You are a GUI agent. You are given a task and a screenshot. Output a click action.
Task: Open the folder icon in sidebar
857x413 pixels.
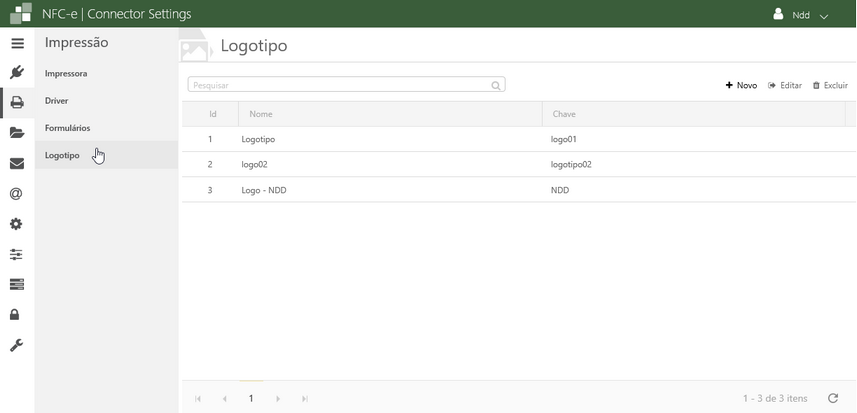[17, 133]
